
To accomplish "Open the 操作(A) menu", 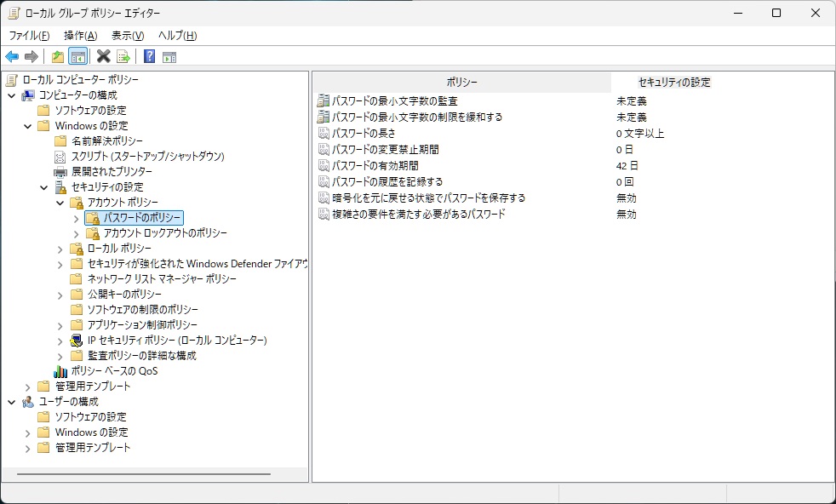I will 80,36.
